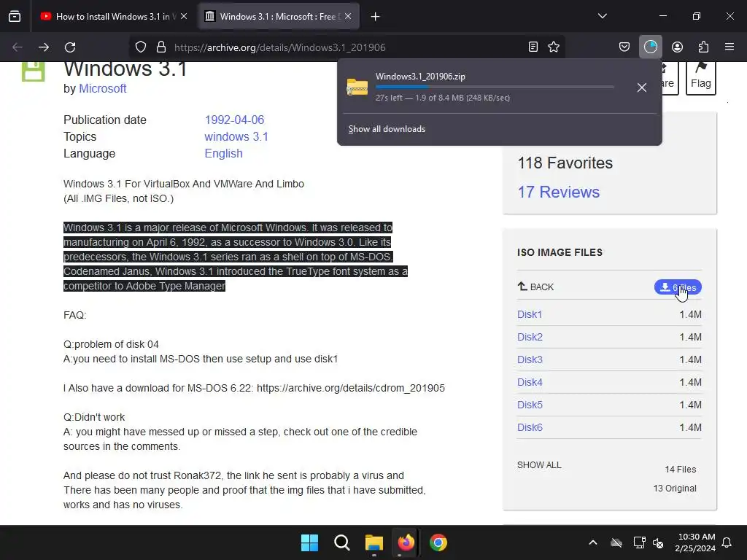Download Disk2 image

[x=530, y=337]
